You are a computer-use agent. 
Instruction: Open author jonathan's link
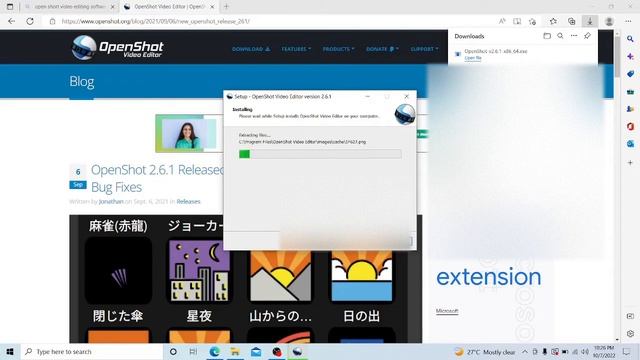click(111, 202)
